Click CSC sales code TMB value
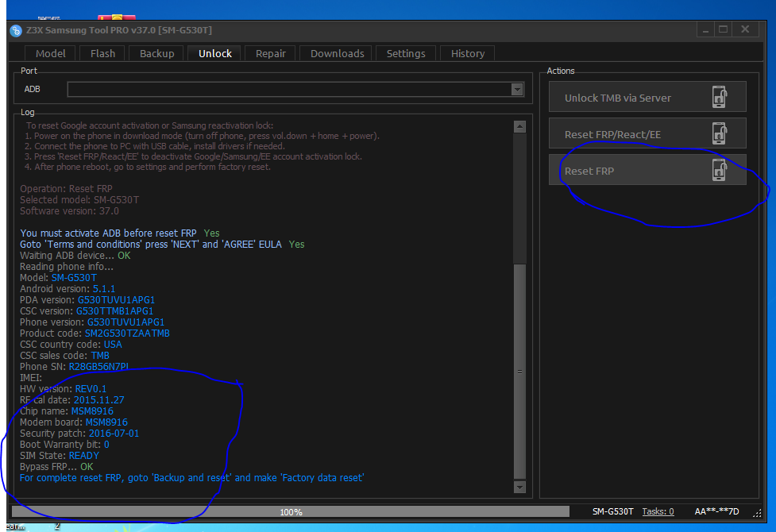This screenshot has width=776, height=532. click(100, 356)
